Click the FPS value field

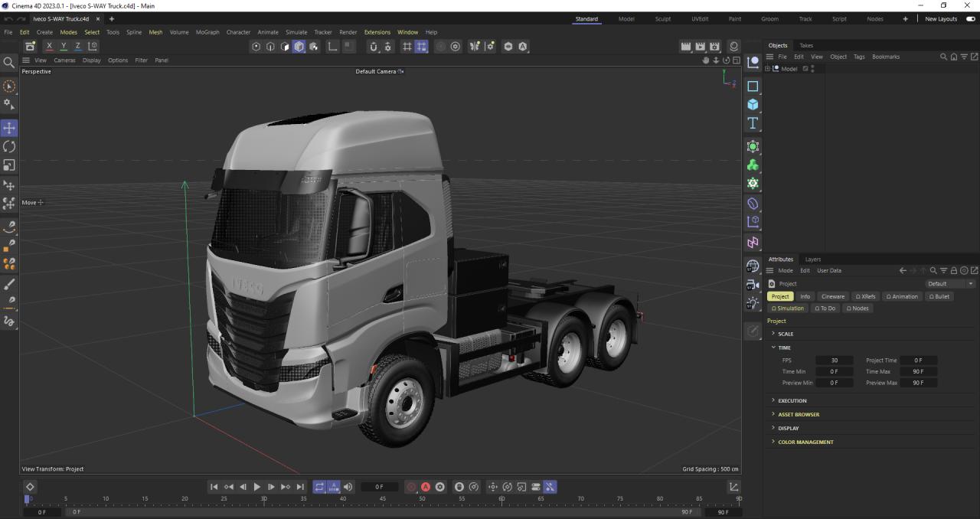coord(834,361)
